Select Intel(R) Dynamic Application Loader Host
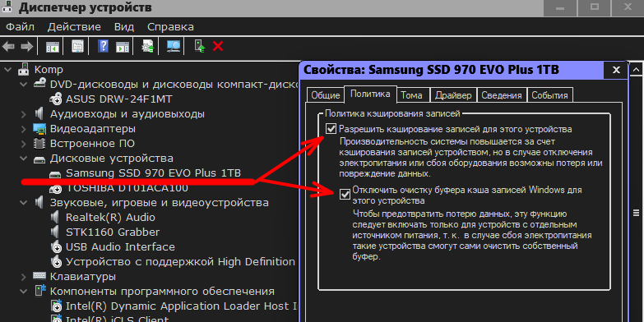Image resolution: width=644 pixels, height=322 pixels. pyautogui.click(x=181, y=306)
